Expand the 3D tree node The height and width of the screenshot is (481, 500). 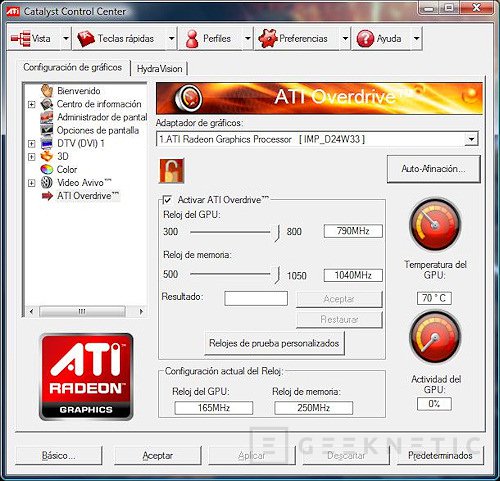(x=32, y=157)
